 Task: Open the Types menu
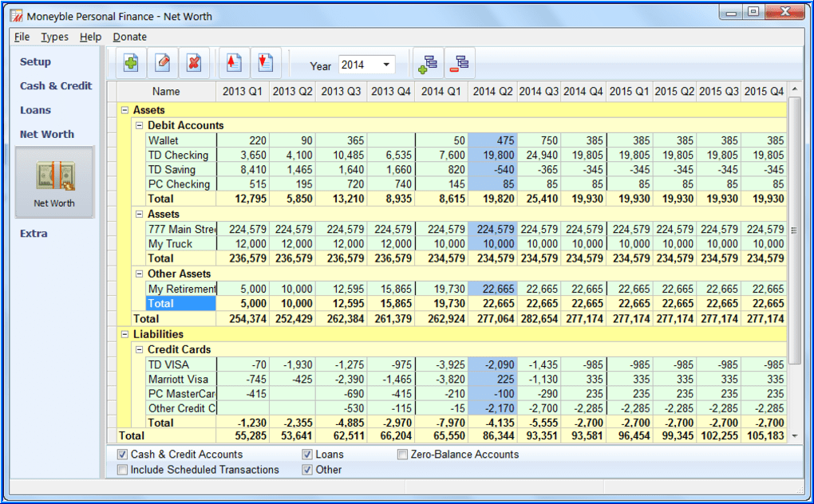[54, 37]
